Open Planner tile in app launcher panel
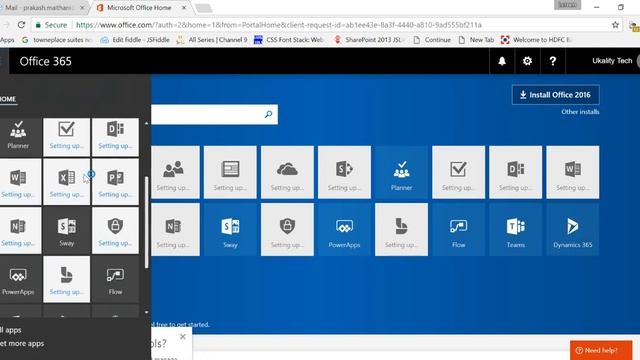This screenshot has width=640, height=360. tap(18, 137)
